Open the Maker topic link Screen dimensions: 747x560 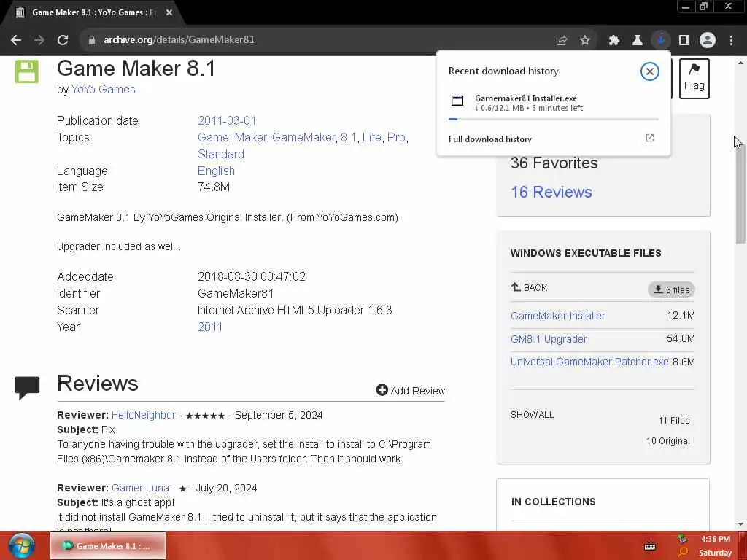251,138
